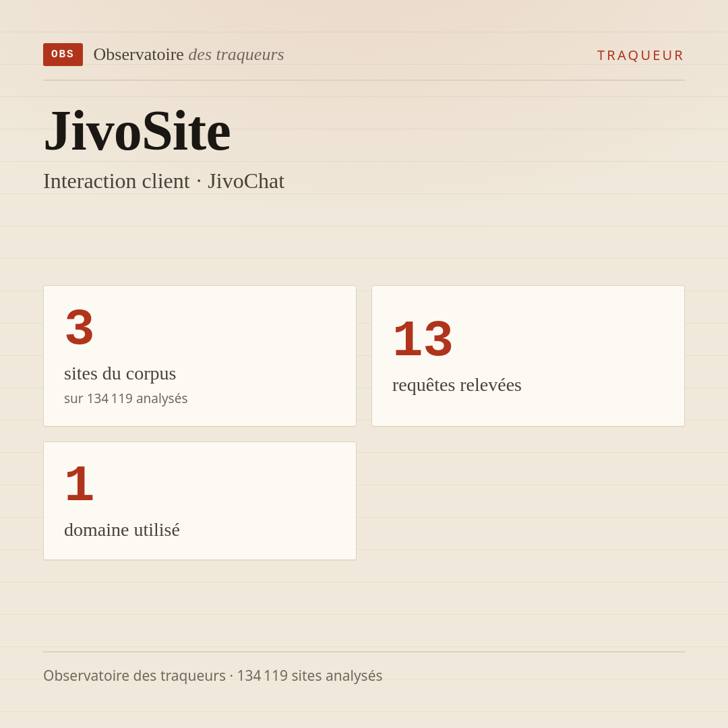Select the 'requêtes relevées' label
Viewport: 728px width, 728px height.
[x=457, y=385]
